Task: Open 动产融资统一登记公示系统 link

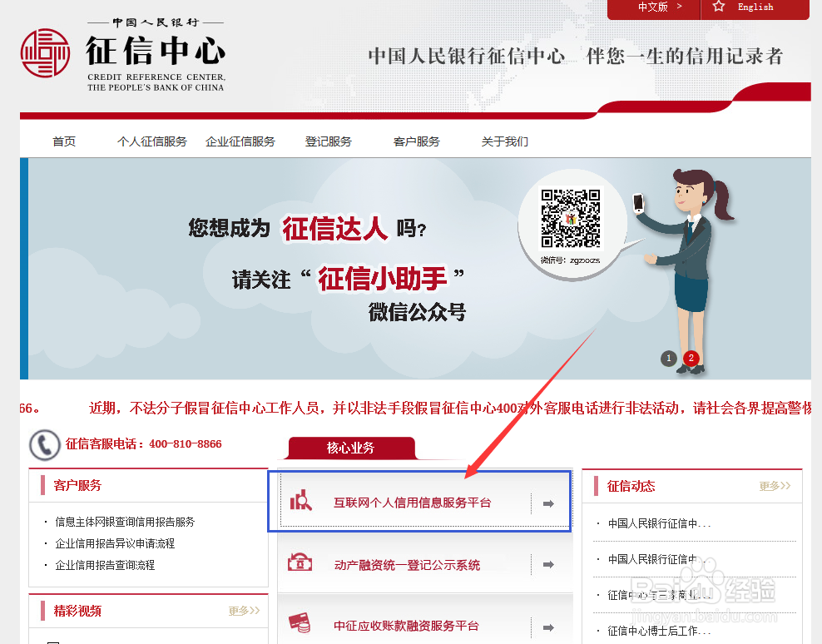Action: (x=408, y=565)
